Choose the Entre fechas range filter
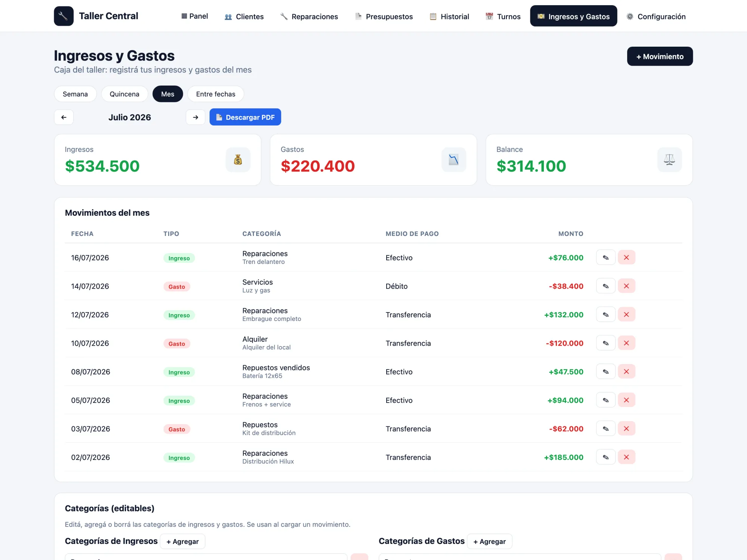 click(x=216, y=94)
